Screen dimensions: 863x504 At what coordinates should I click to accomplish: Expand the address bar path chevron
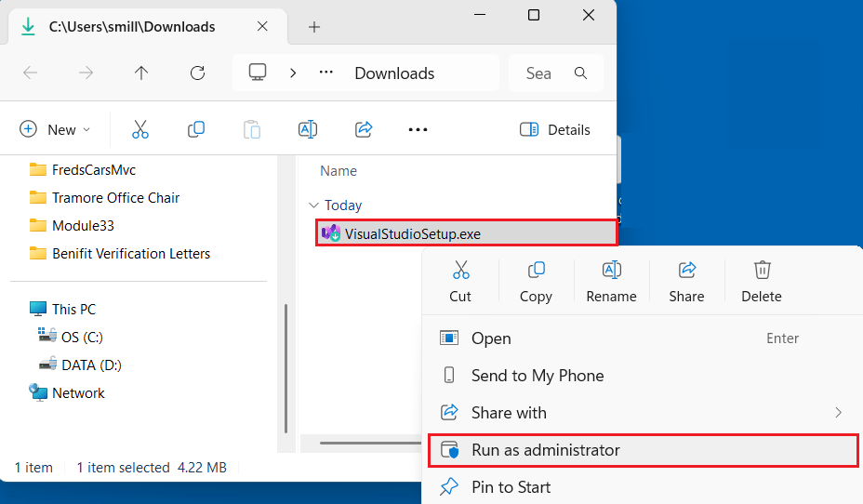click(293, 73)
